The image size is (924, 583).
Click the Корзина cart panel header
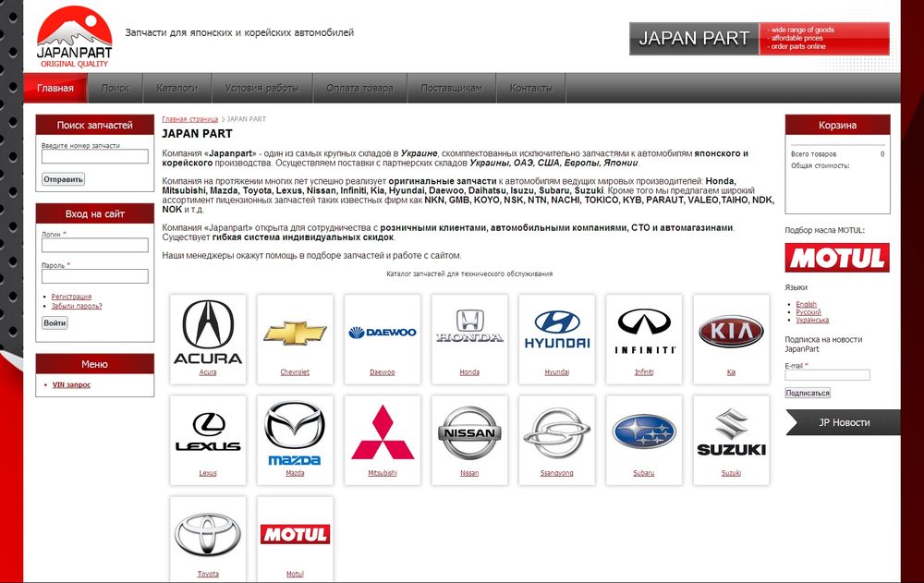point(837,125)
